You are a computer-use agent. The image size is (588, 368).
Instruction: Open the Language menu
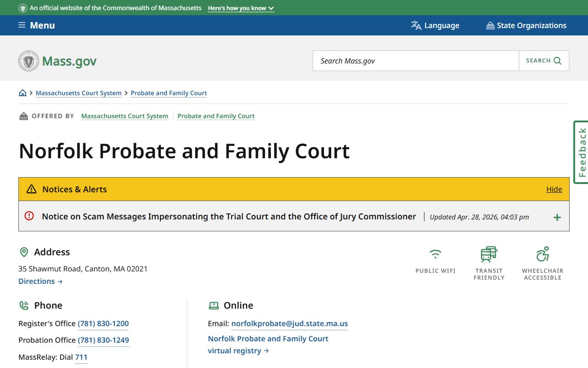pos(435,25)
